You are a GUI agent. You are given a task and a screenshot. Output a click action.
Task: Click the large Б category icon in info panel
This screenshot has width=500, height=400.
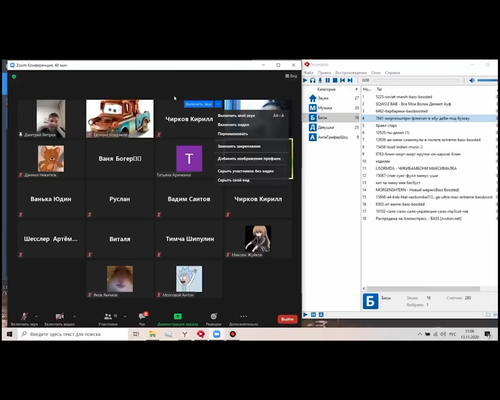tap(370, 301)
